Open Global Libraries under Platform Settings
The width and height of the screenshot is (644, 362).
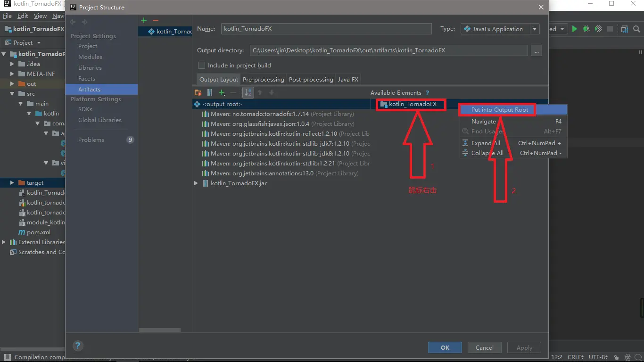click(100, 120)
